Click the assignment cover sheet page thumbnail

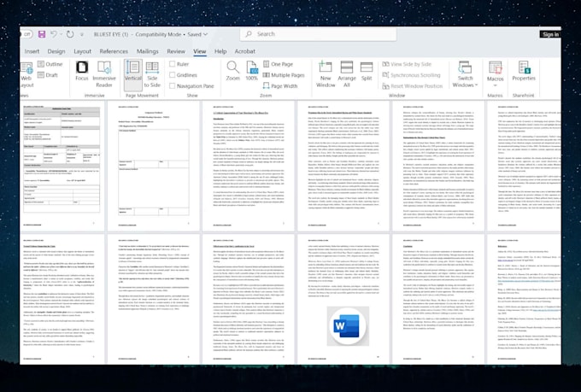click(62, 166)
